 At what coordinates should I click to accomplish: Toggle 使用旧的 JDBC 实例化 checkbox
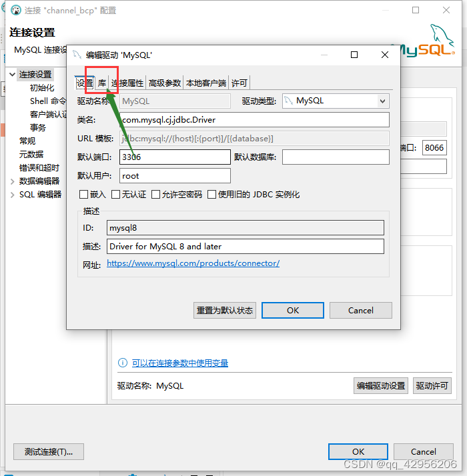211,194
